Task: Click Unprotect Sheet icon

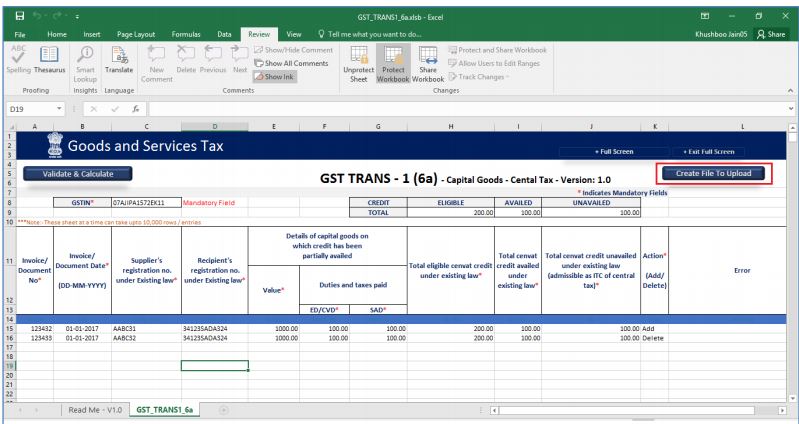Action: coord(358,58)
